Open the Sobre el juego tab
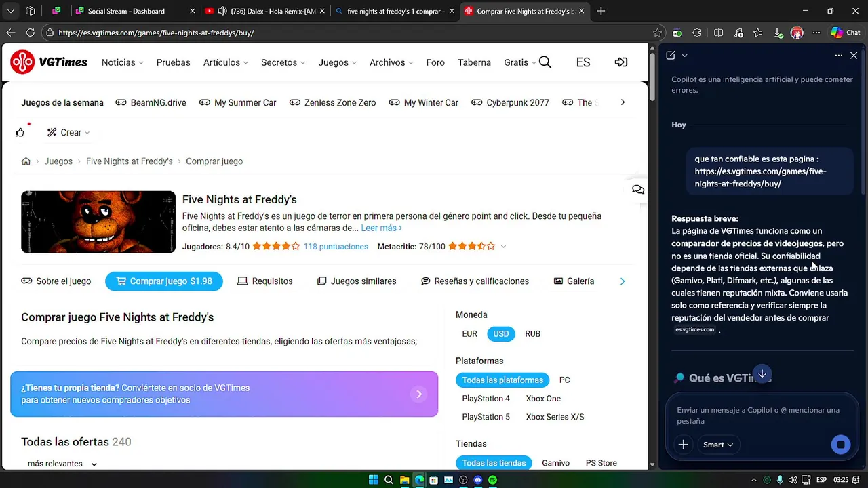This screenshot has width=868, height=488. (56, 281)
